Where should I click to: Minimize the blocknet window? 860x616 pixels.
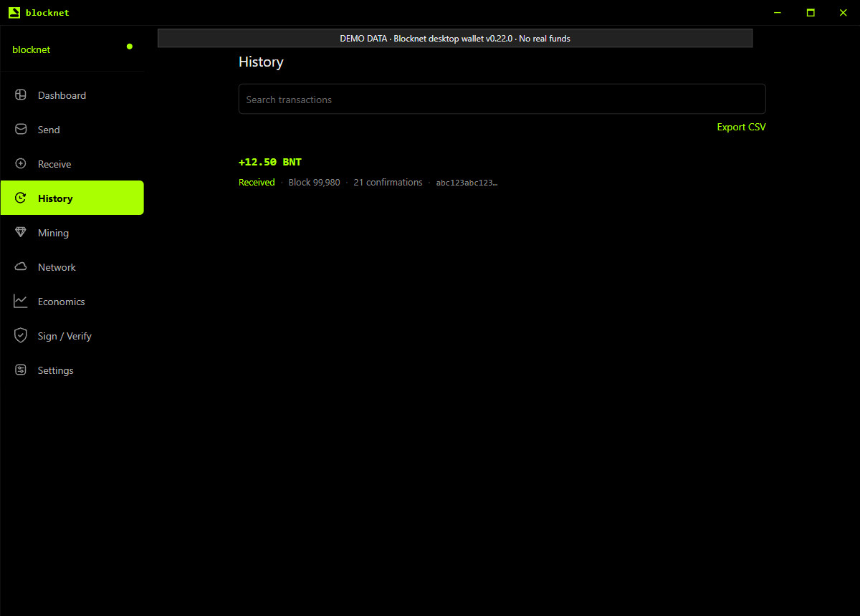778,12
